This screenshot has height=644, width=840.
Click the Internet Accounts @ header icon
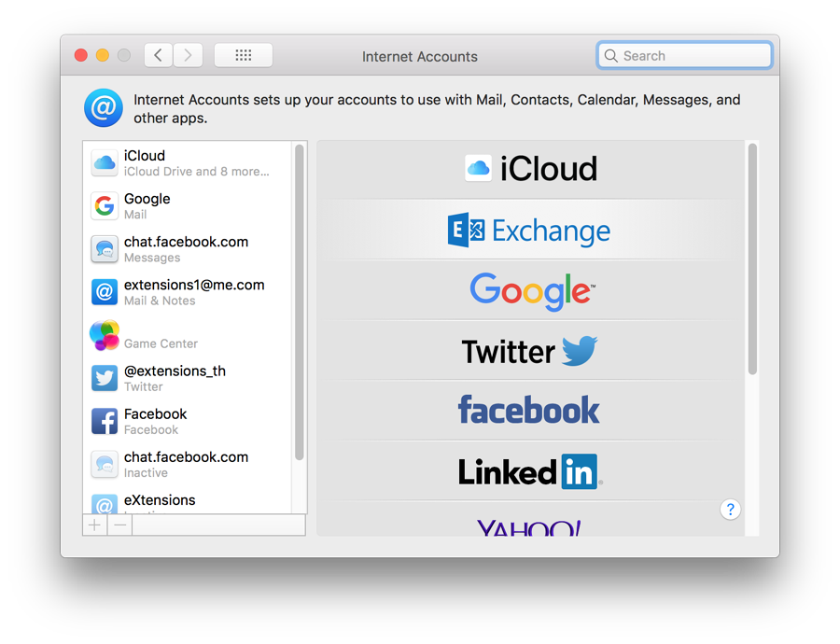point(104,107)
